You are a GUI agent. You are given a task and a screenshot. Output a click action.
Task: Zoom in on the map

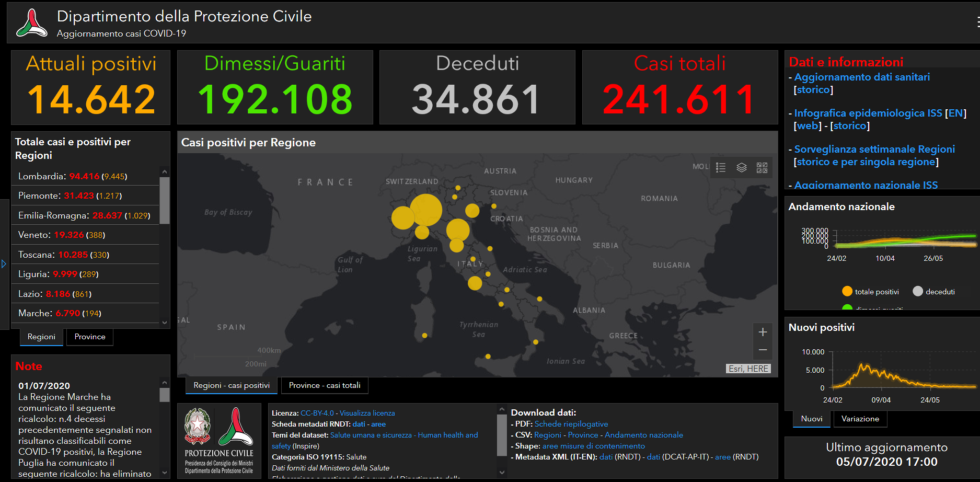click(763, 332)
